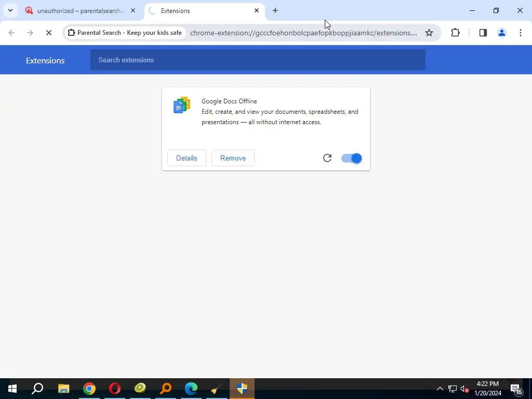Open Google Chrome from the taskbar
The image size is (532, 399).
tap(89, 389)
